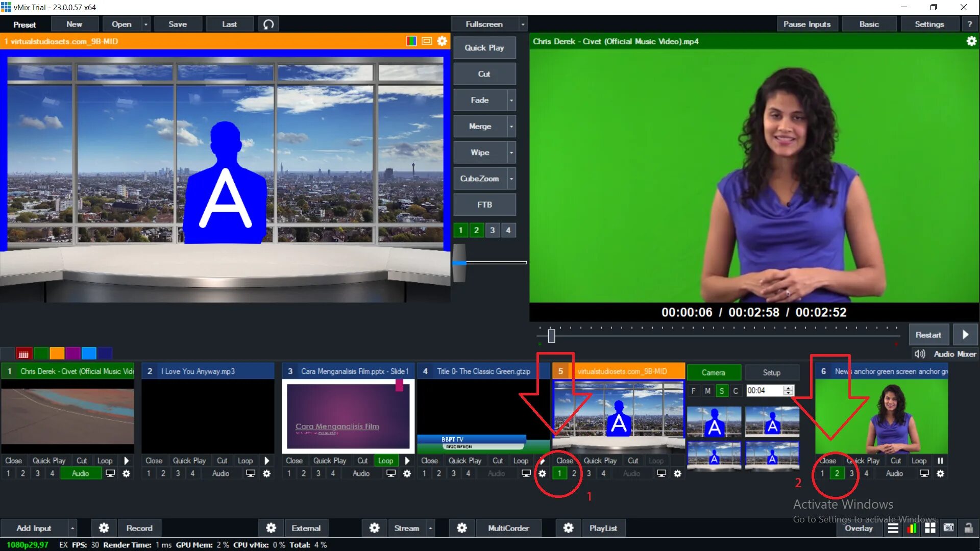Select the Record button
980x551 pixels.
(x=139, y=528)
